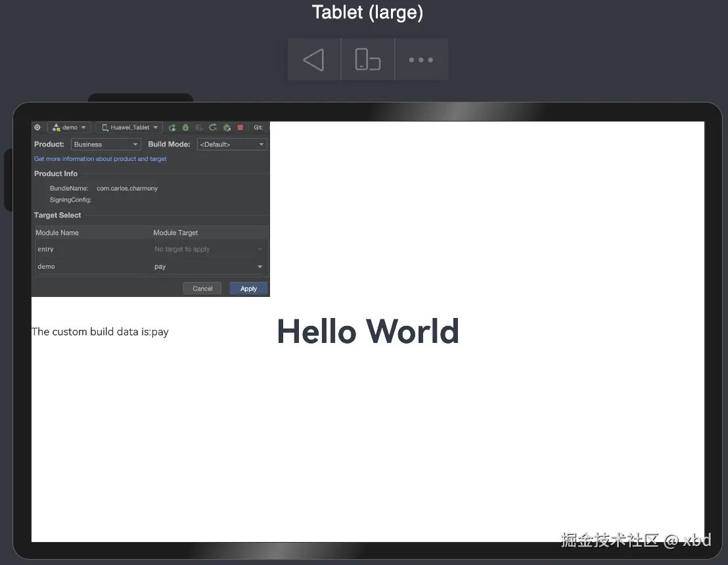Click the Module Target column header

tap(175, 233)
